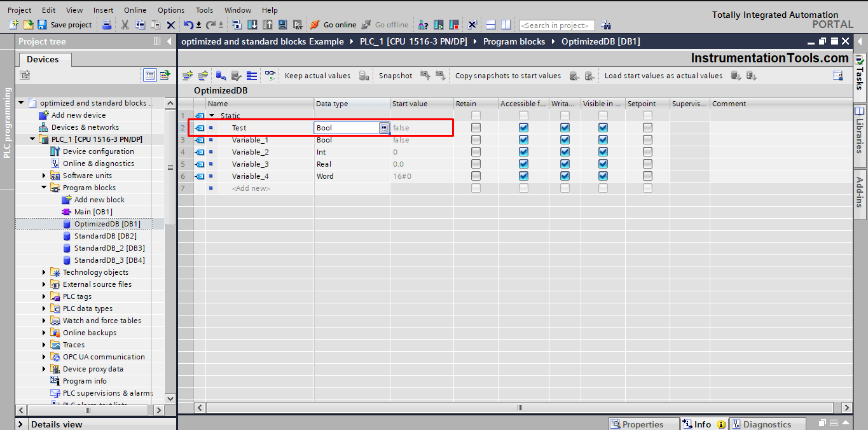The image size is (868, 430).
Task: Expand the Technology objects node
Action: [45, 272]
